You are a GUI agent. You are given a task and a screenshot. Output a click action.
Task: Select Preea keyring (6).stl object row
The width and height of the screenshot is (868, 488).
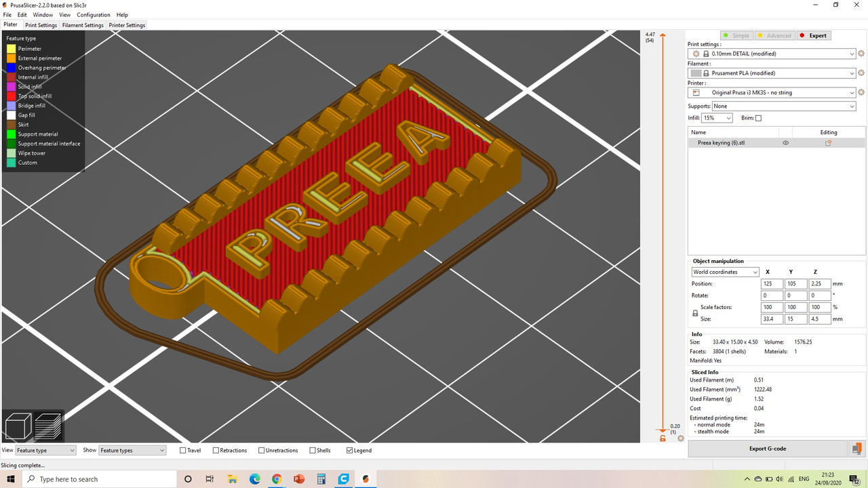tap(776, 143)
